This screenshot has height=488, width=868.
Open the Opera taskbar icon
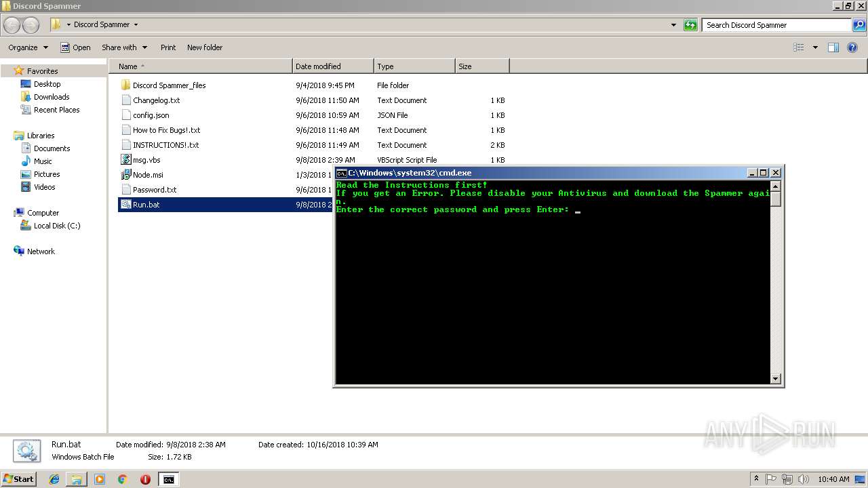pyautogui.click(x=145, y=479)
